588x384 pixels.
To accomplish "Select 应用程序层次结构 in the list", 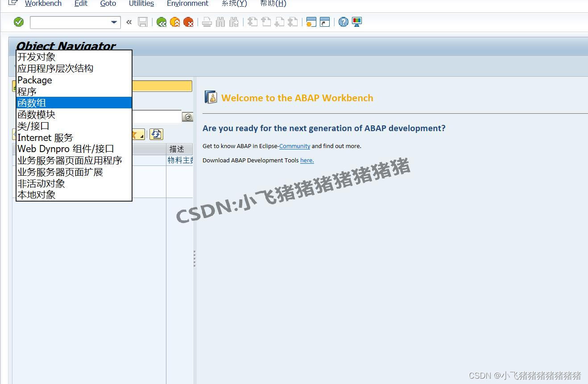I will (74, 69).
